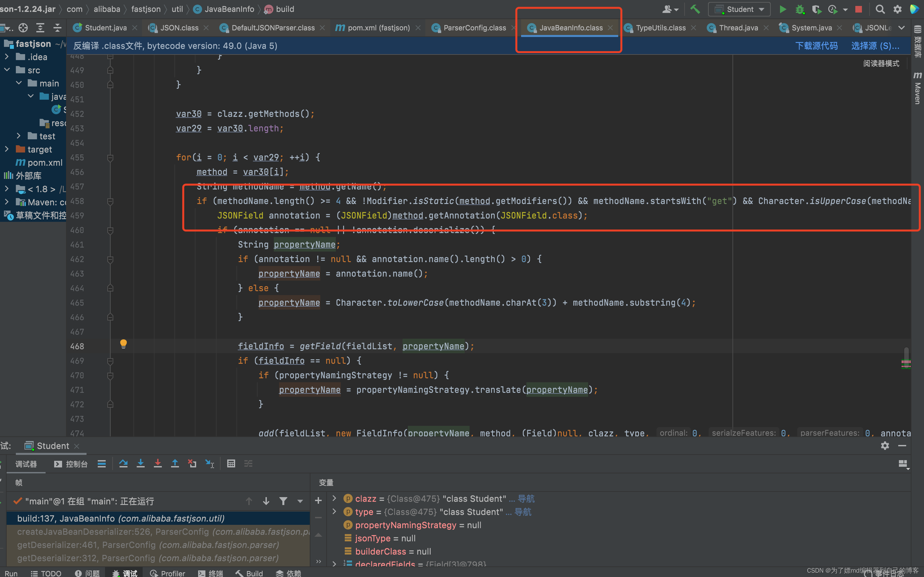Click the Search Everywhere magnifier icon
This screenshot has width=924, height=577.
coord(880,9)
